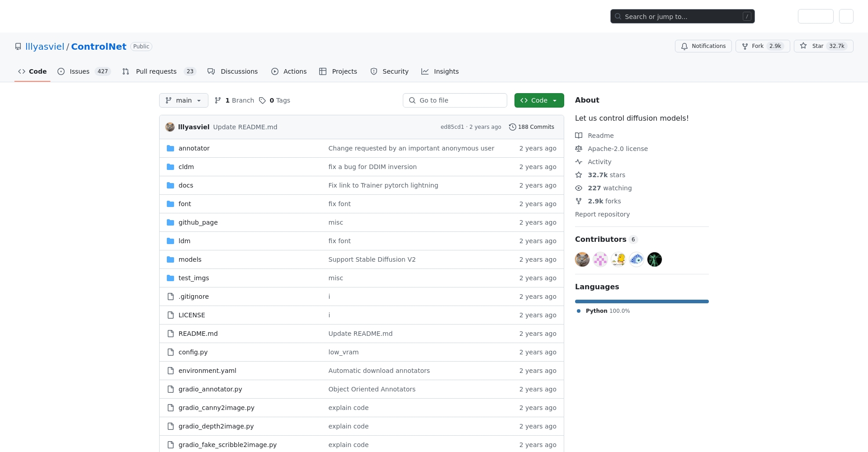Click the cldm folder icon
Screen dimensions: 868x452
point(170,167)
